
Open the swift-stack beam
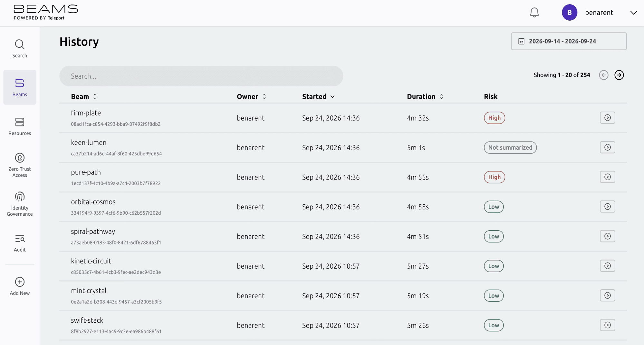(343, 326)
